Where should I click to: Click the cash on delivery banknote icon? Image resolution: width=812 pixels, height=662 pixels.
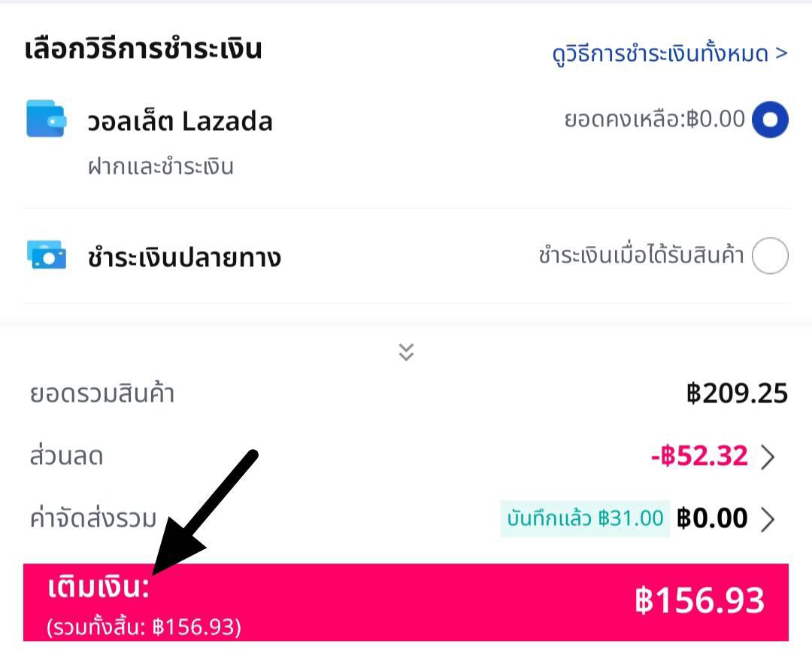pyautogui.click(x=46, y=256)
